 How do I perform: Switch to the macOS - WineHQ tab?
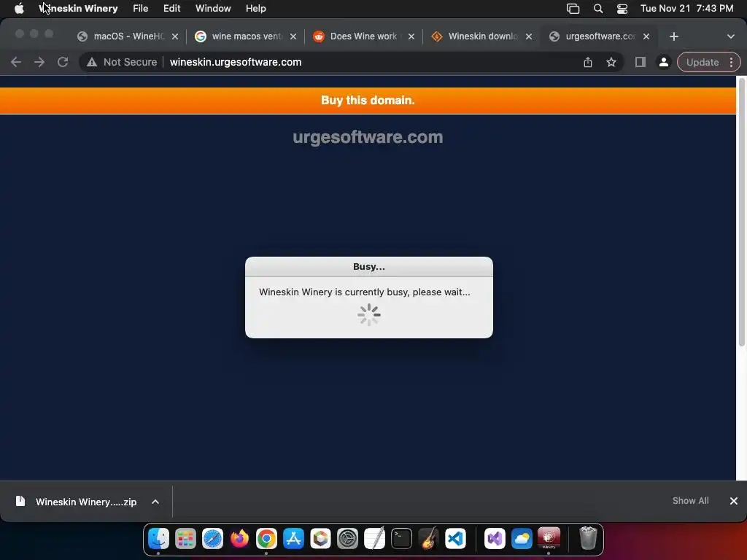128,36
